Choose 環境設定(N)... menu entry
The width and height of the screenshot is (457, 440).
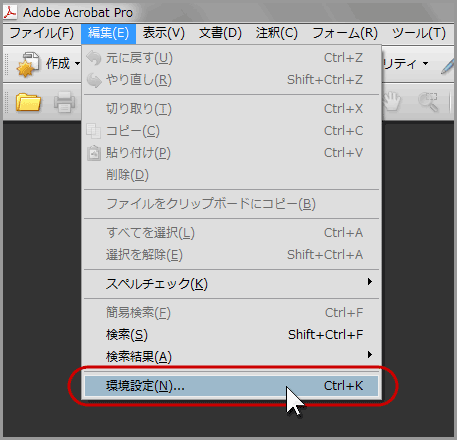coord(232,386)
